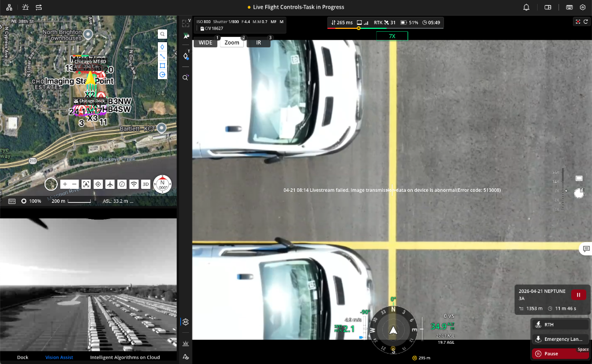Select the map point annotation tool
Screen dimensions: 592x364
(162, 47)
